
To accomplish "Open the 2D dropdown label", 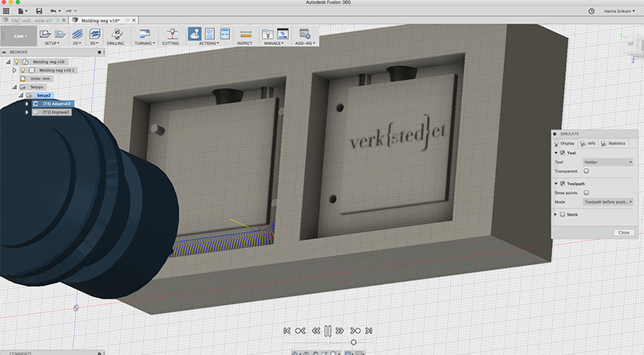I will pyautogui.click(x=76, y=43).
